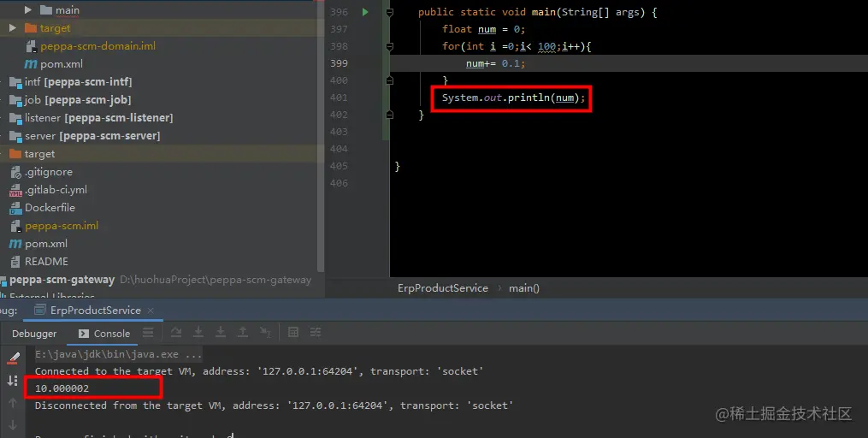Expand the main folder arrow
Screen dimensions: 868x438
[x=28, y=10]
